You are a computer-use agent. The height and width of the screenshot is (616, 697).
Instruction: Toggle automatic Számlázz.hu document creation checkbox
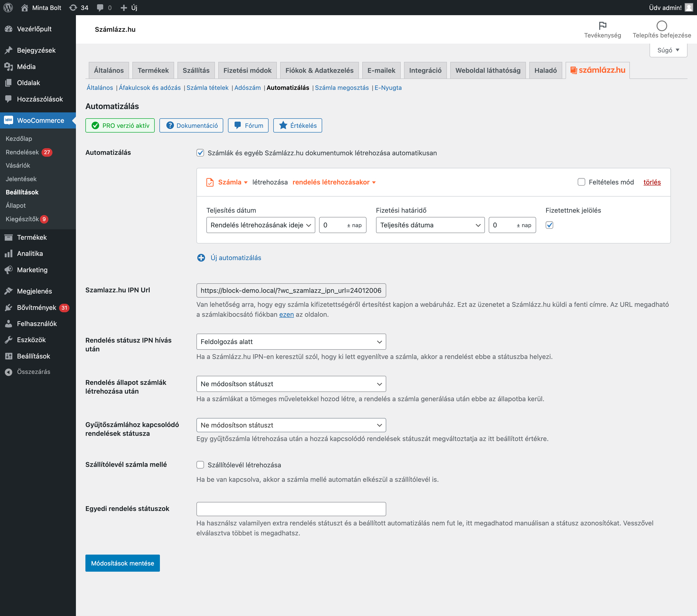click(200, 153)
